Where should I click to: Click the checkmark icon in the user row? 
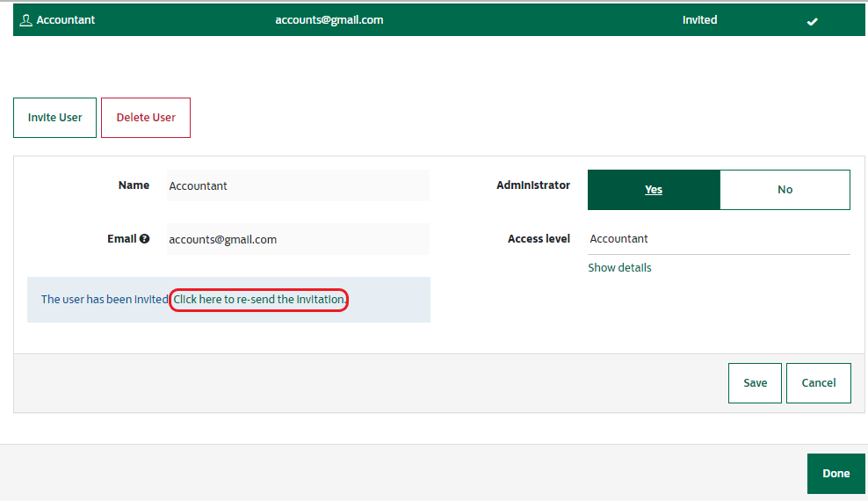[812, 21]
